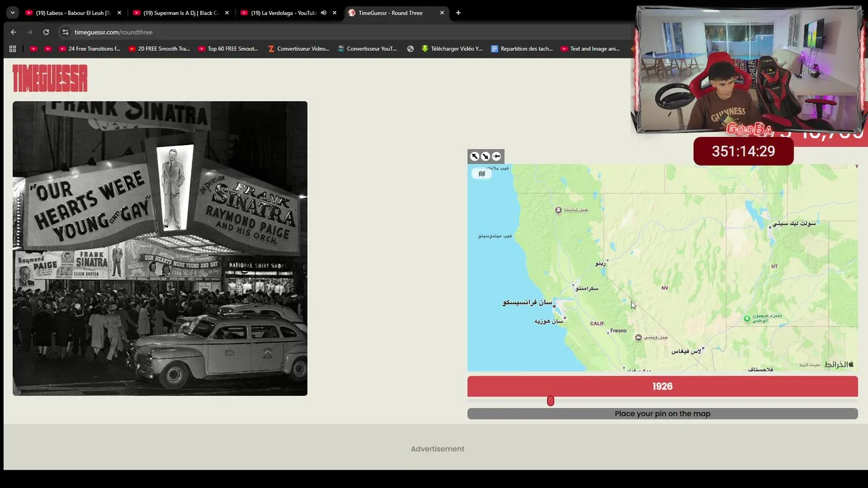
Task: Open the Convertisseur YouT... bookmark
Action: pos(368,49)
